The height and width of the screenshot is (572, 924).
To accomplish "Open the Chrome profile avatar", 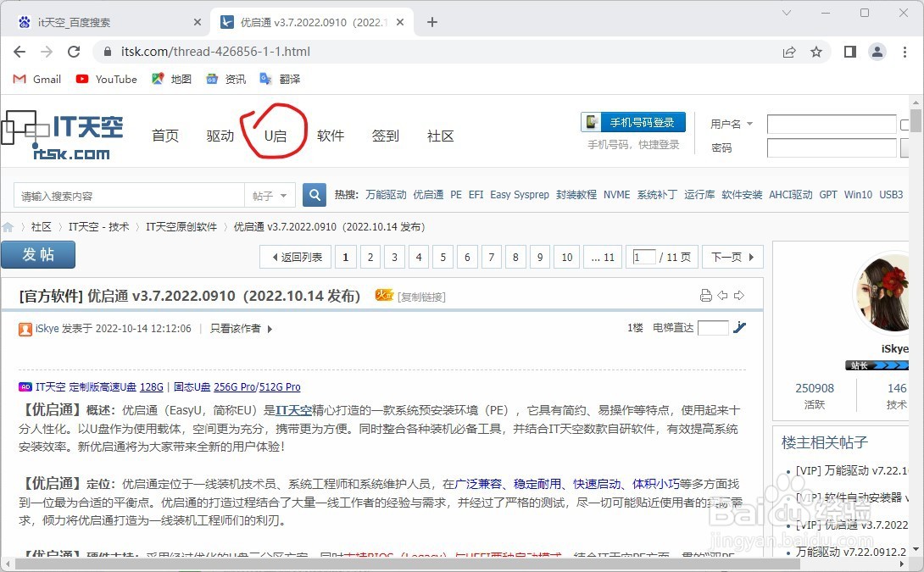I will click(877, 52).
